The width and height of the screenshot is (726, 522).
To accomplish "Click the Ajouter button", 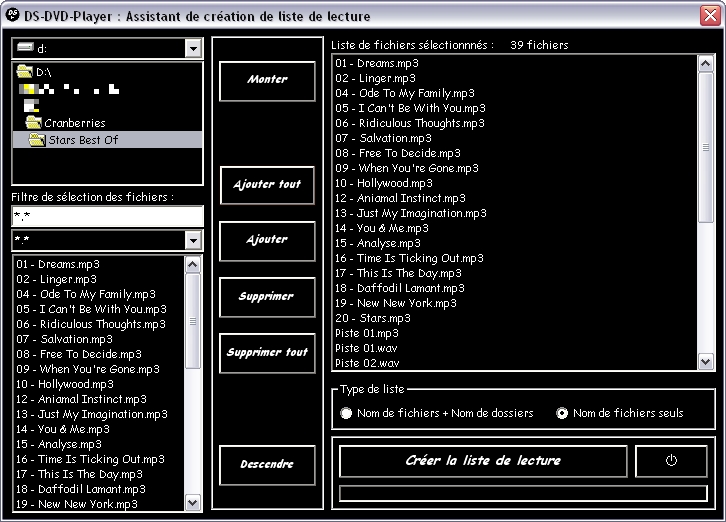I will point(267,240).
